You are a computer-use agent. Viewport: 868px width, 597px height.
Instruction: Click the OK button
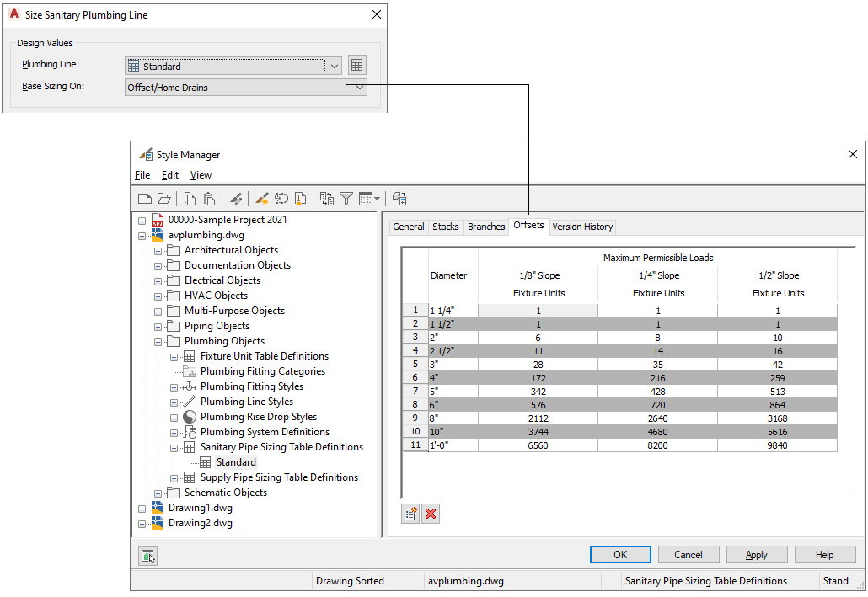620,554
